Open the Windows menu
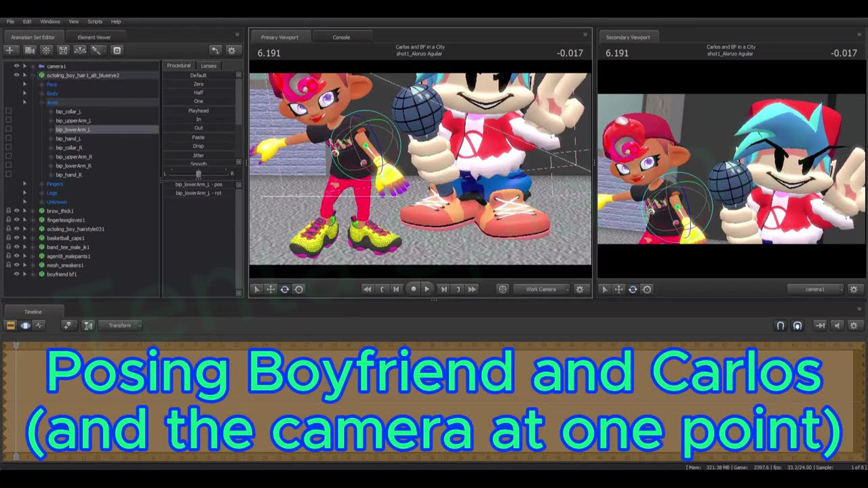This screenshot has width=868, height=488. 50,22
